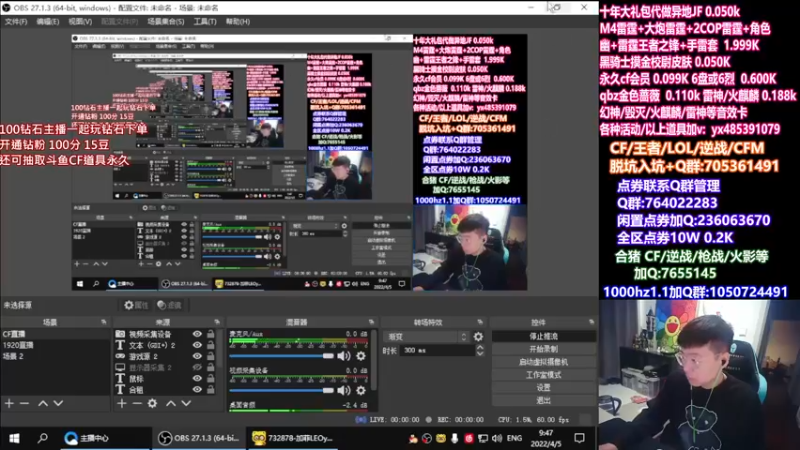Image resolution: width=800 pixels, height=450 pixels.
Task: Click the 属性 properties gear button
Action: pos(136,305)
